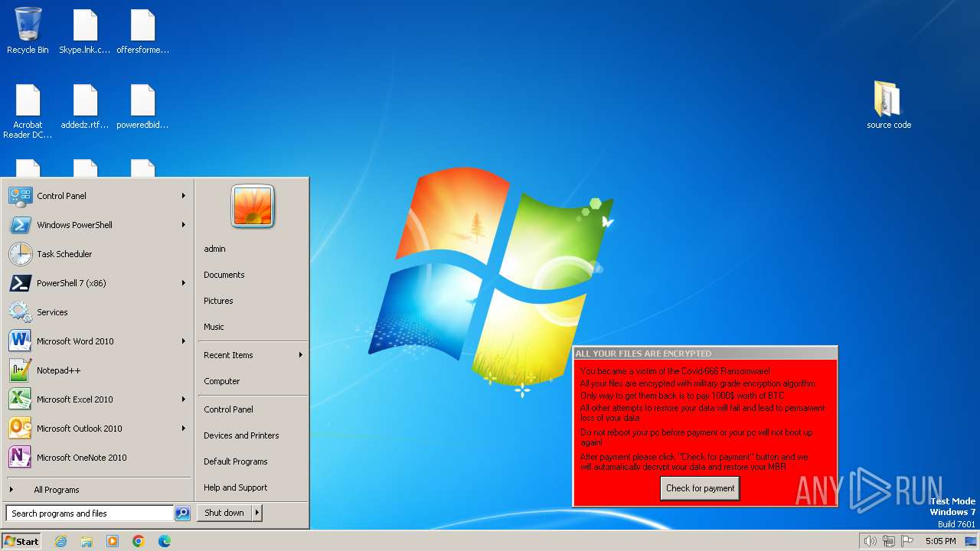Click the Search programs and files field
This screenshot has height=551, width=980.
pos(90,514)
